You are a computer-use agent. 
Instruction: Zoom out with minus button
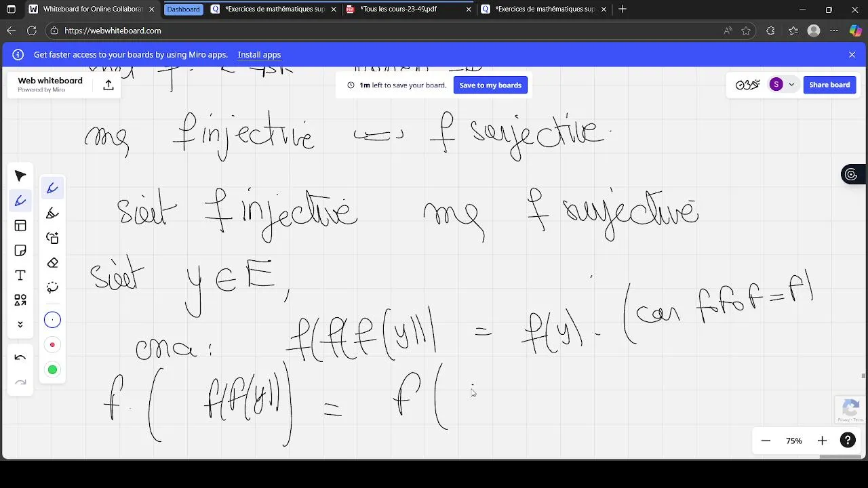tap(766, 441)
